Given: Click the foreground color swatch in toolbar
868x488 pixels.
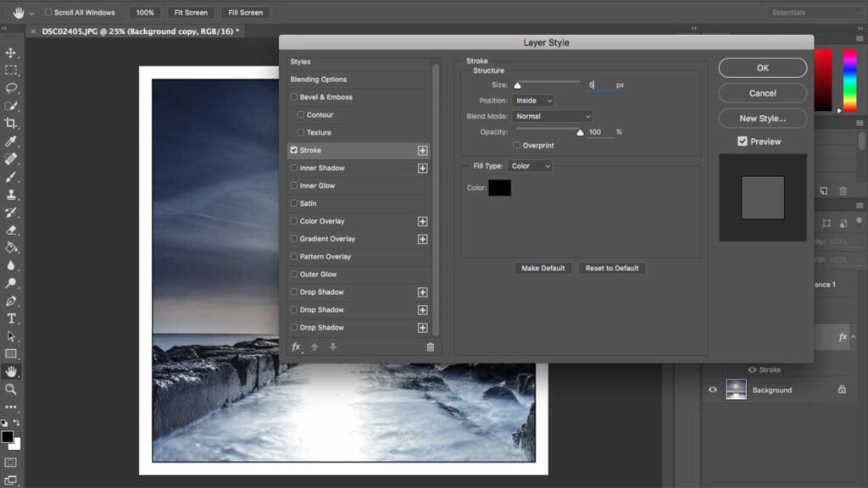Looking at the screenshot, I should pyautogui.click(x=7, y=436).
